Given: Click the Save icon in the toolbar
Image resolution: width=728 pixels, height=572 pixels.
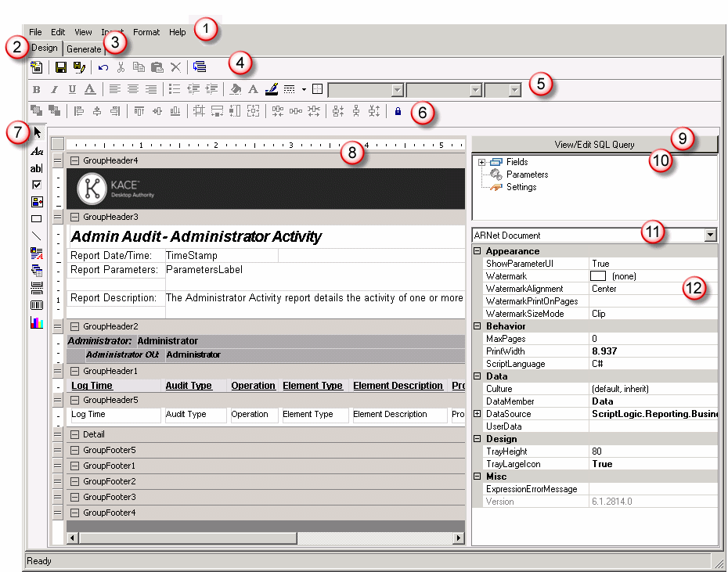Looking at the screenshot, I should coord(61,67).
